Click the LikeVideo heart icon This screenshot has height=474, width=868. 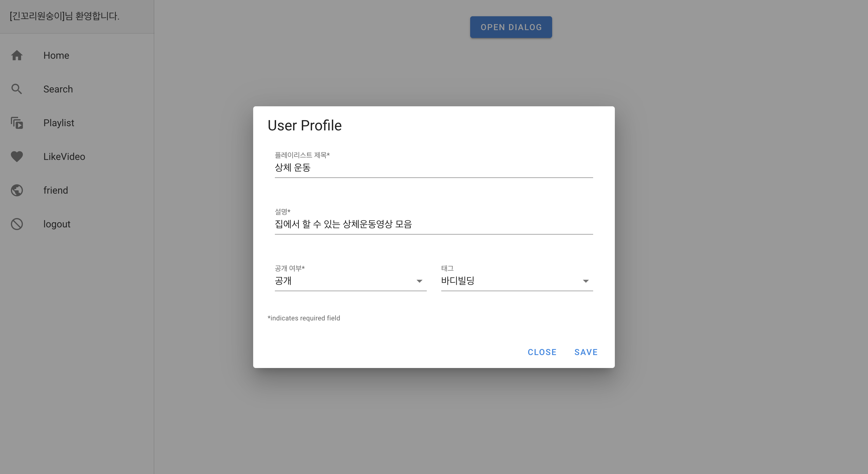coord(17,157)
